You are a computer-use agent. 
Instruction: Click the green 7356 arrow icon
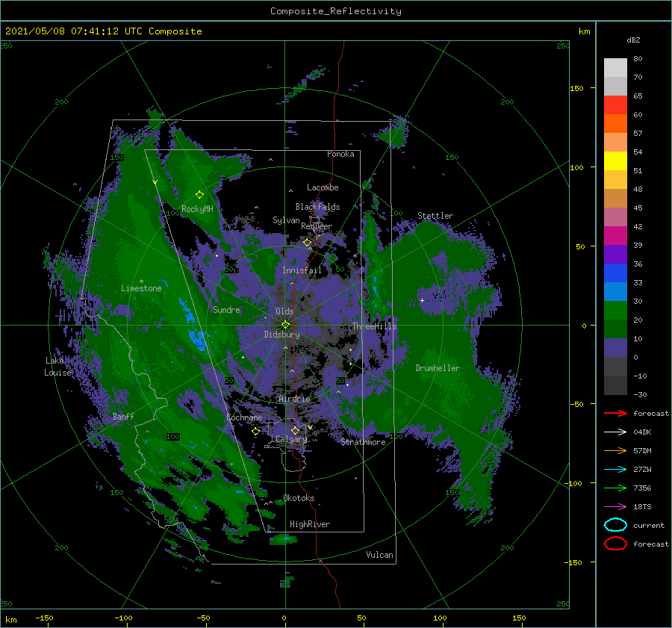point(615,488)
